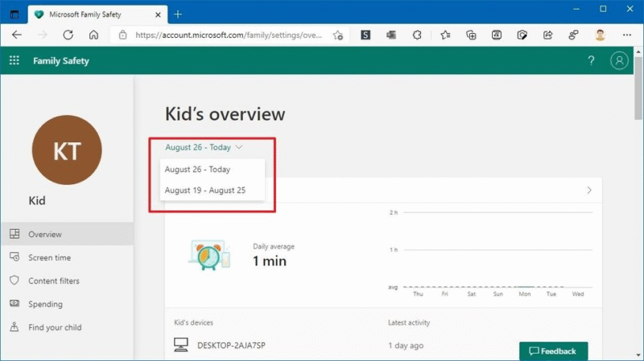This screenshot has width=644, height=361.
Task: Click the KT kid profile avatar
Action: click(x=67, y=151)
